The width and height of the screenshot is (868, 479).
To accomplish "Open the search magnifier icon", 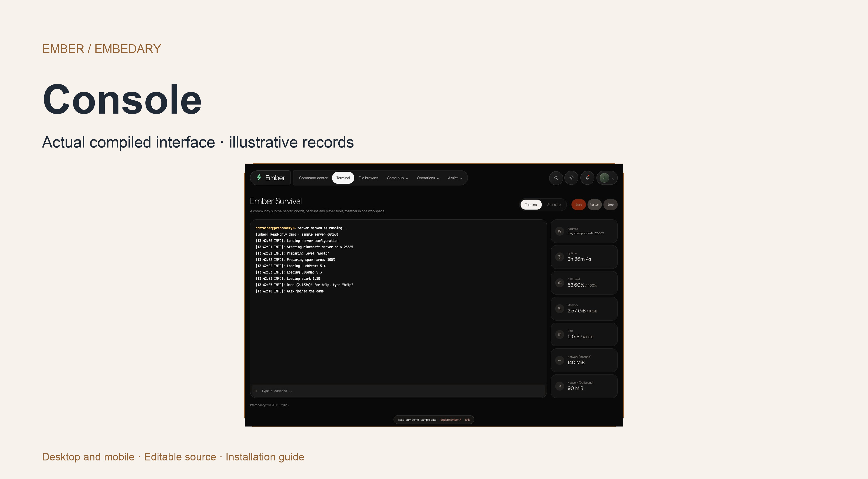I will (x=556, y=178).
